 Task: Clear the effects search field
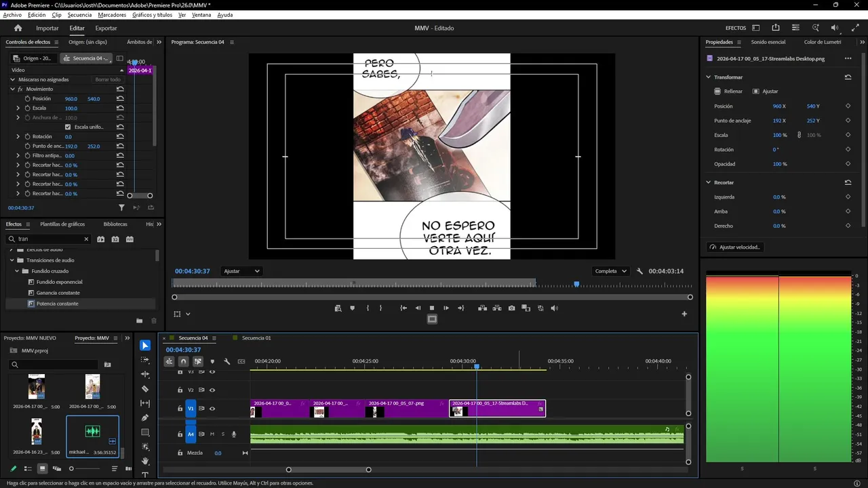[x=86, y=239]
